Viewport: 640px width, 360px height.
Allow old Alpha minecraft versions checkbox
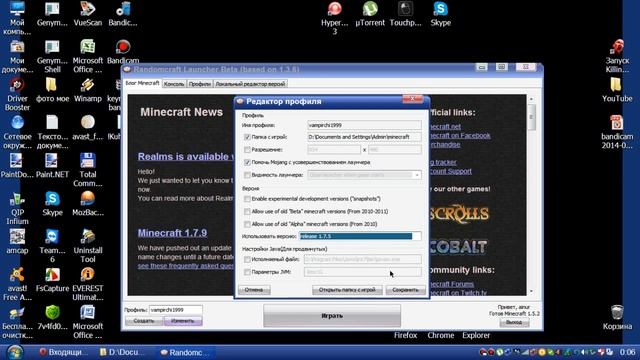tap(247, 224)
